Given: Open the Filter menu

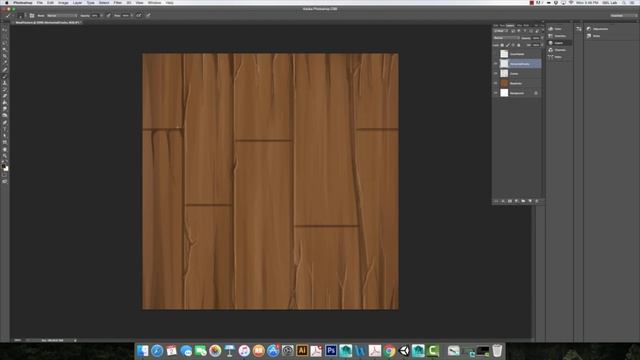Looking at the screenshot, I should (x=118, y=2).
